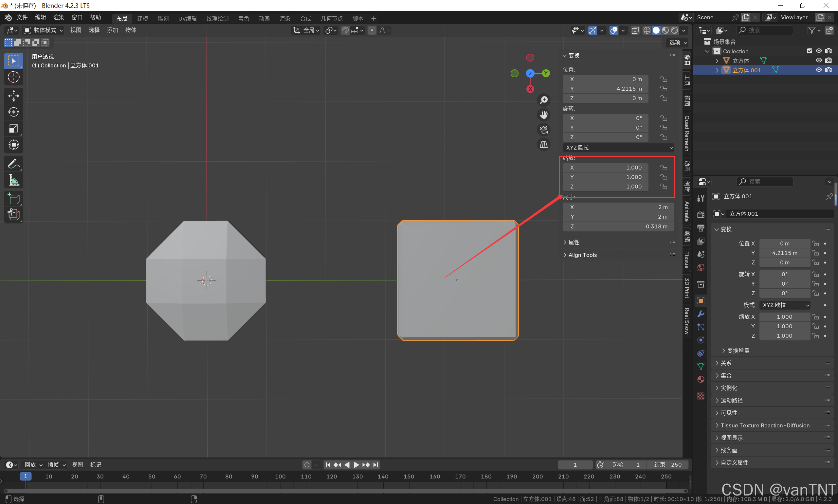
Task: Open the 物体模式 mode dropdown
Action: click(43, 30)
